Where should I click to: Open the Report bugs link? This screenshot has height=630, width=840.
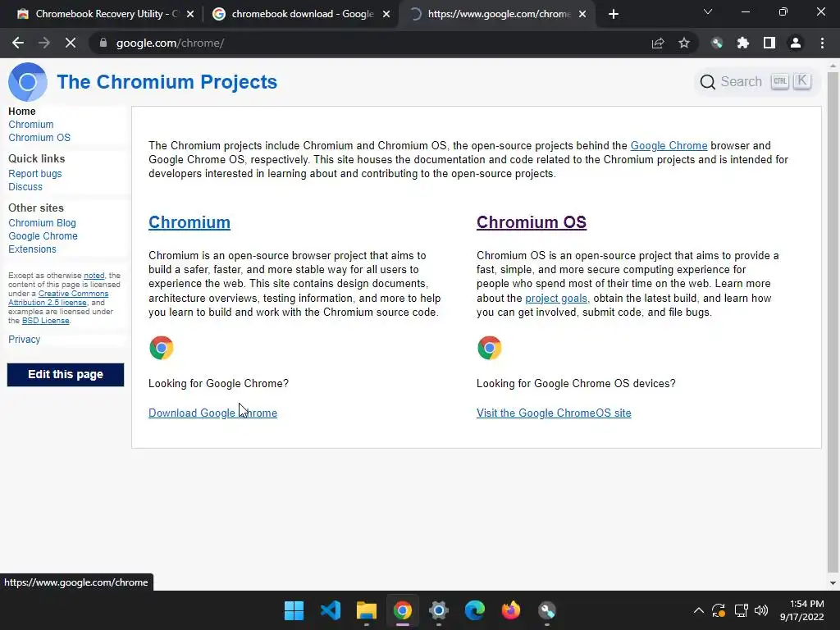pos(34,174)
